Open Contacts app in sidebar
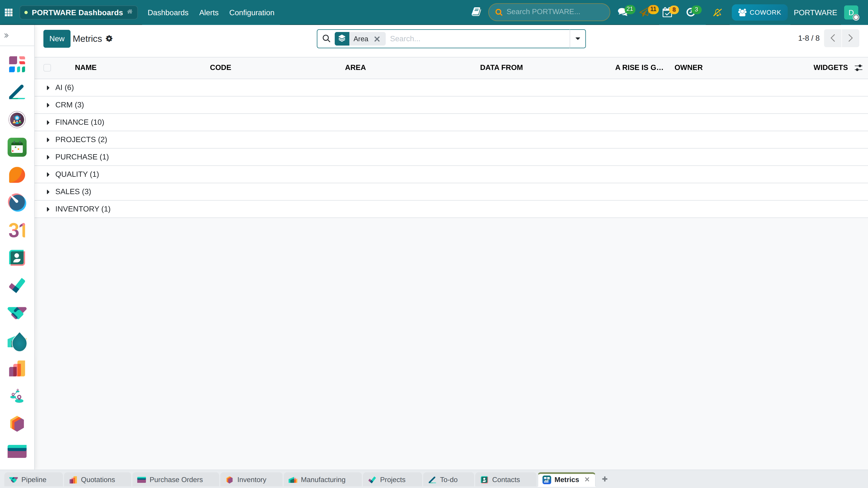 17,258
